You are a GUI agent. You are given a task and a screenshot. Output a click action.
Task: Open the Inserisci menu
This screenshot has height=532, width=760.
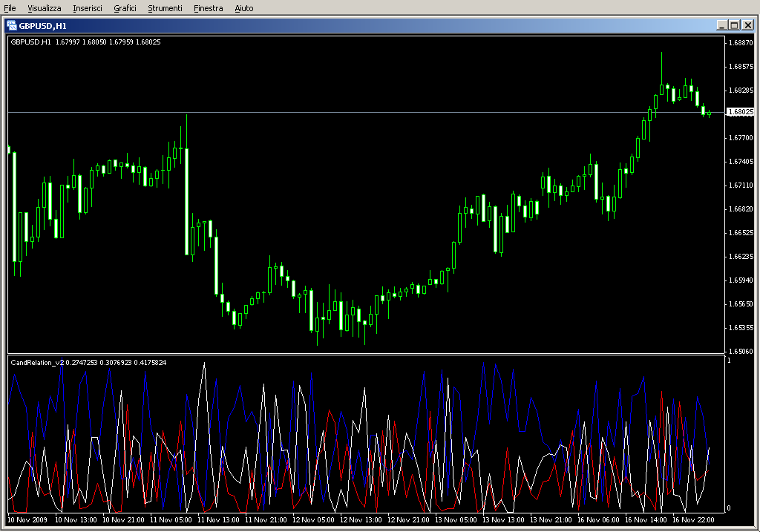click(x=88, y=8)
